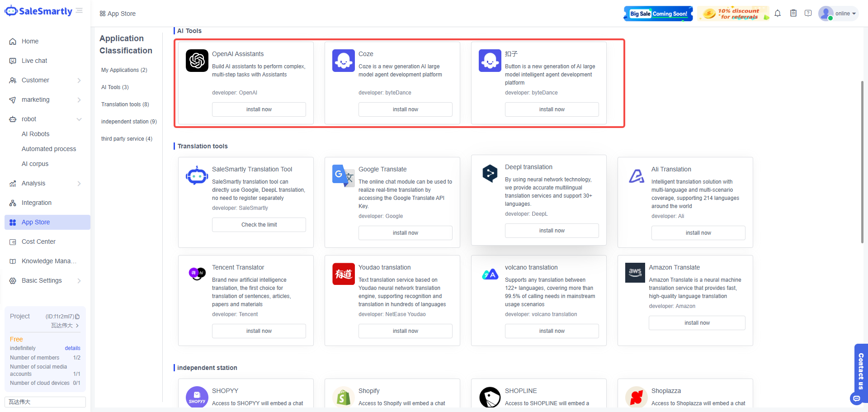This screenshot has height=412, width=868.
Task: Click the Shopify bag icon
Action: [x=344, y=397]
